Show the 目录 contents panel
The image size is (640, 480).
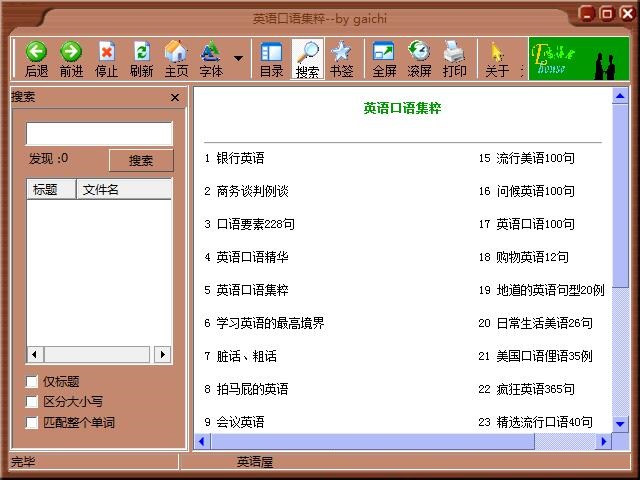coord(271,59)
